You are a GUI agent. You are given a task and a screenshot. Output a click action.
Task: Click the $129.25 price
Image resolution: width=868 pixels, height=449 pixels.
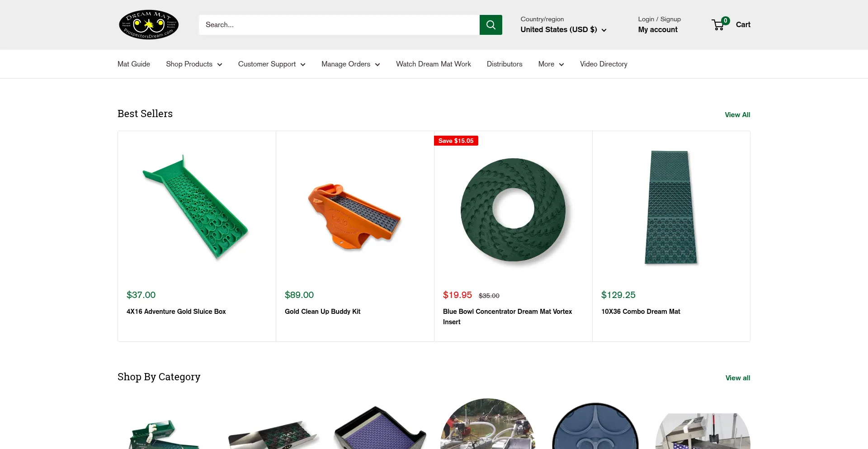point(618,295)
